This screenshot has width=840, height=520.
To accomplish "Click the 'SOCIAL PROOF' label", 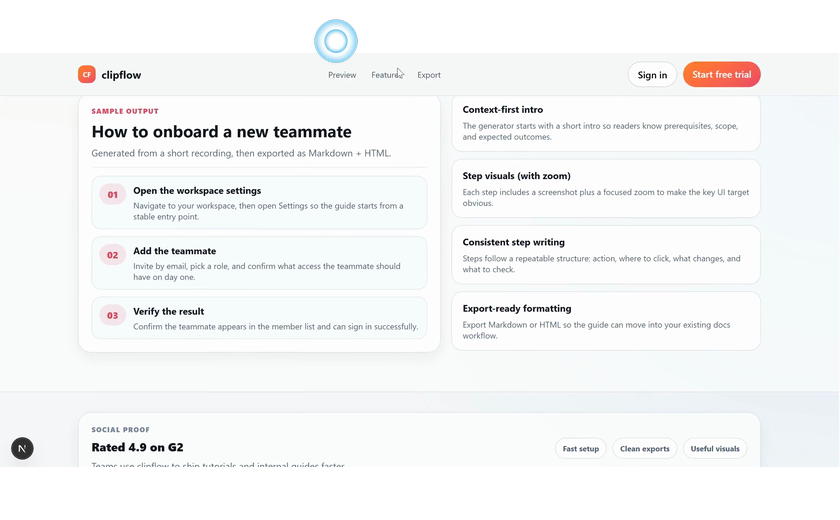I will point(121,429).
